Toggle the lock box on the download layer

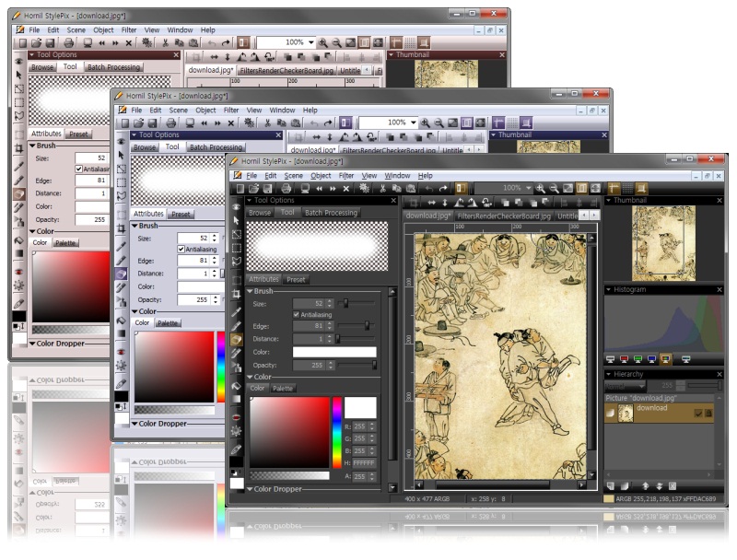pyautogui.click(x=708, y=414)
